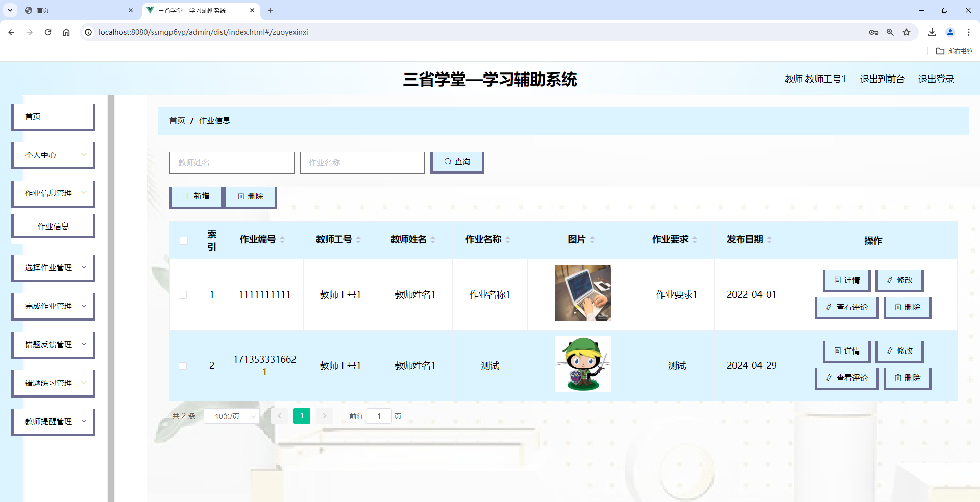980x502 pixels.
Task: Click the document icon on row 1 详情 button
Action: coord(837,280)
